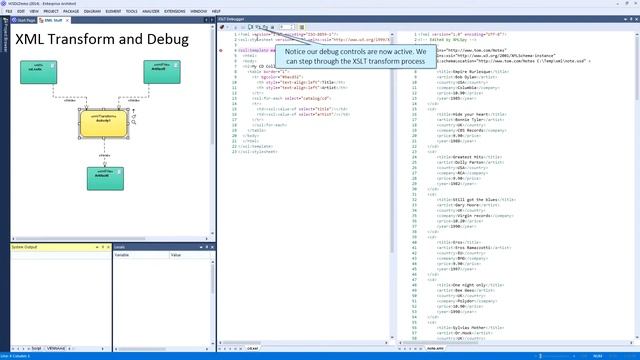The image size is (640, 360).
Task: Click the artifact icon on top-right green element
Action: click(176, 65)
